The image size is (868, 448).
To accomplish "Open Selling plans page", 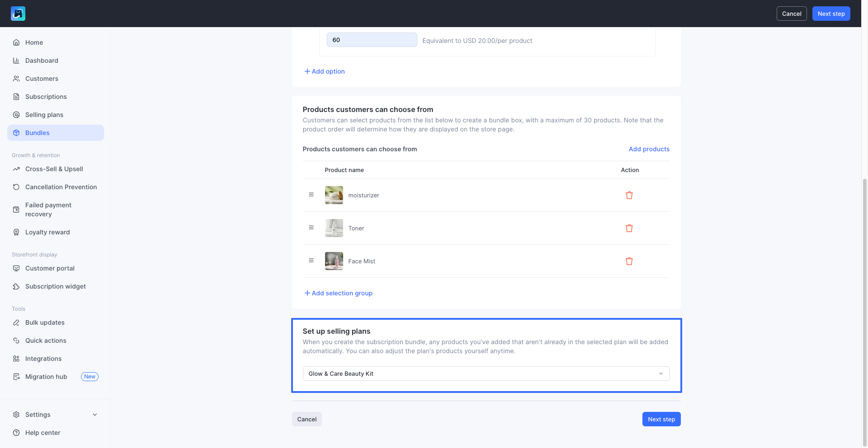I will coord(56,115).
